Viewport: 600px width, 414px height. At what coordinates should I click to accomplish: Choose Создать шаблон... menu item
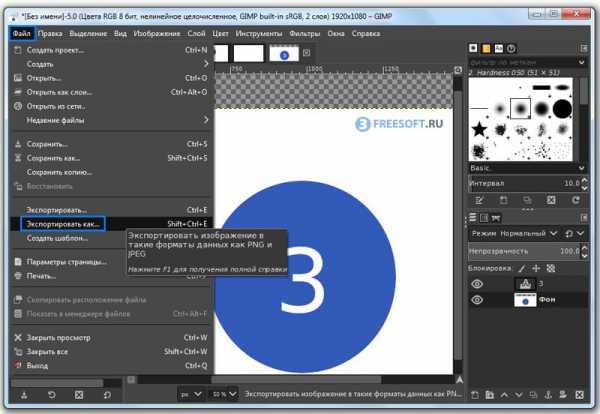(x=111, y=238)
